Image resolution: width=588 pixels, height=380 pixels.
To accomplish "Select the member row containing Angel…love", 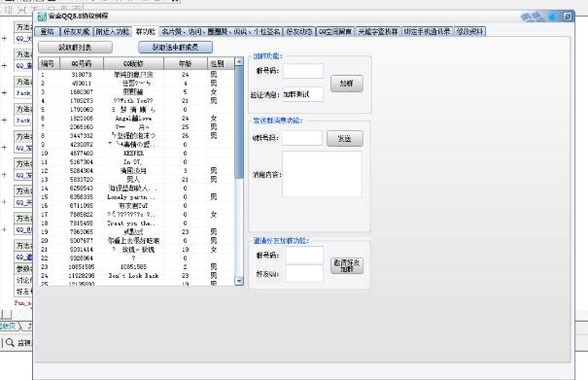I will click(136, 119).
